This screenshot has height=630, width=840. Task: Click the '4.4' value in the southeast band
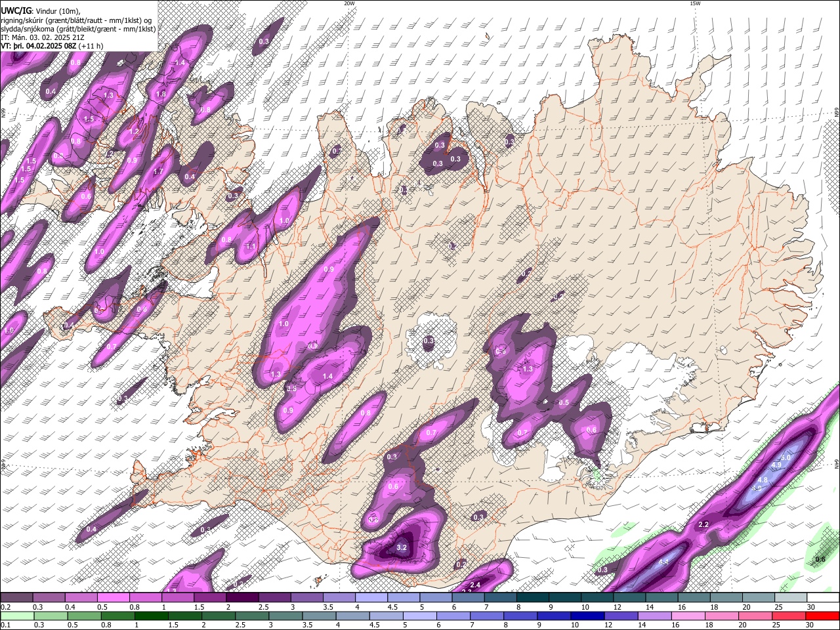pyautogui.click(x=663, y=562)
